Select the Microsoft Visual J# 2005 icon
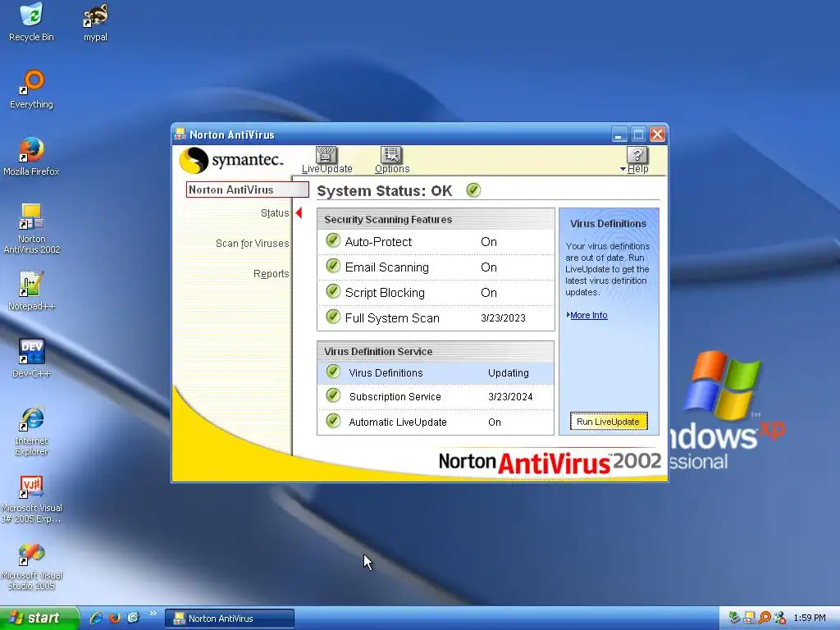Viewport: 840px width, 630px height. (x=31, y=498)
